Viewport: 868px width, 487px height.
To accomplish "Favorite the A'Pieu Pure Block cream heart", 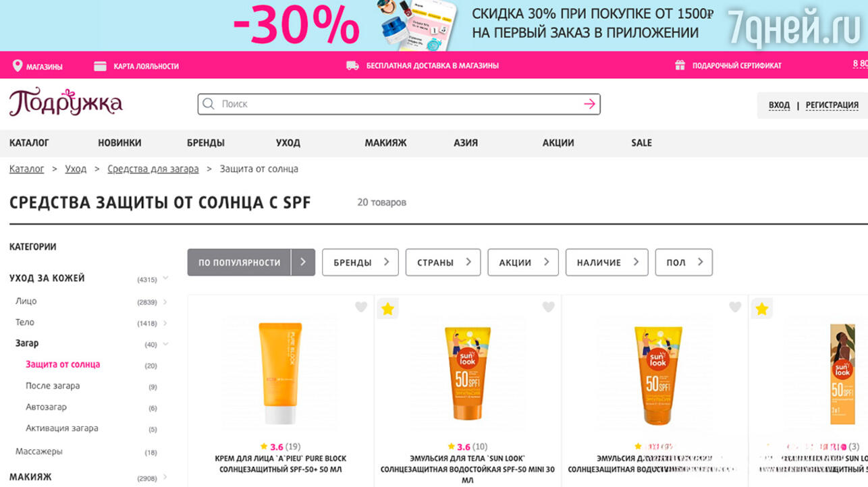I will click(x=361, y=307).
